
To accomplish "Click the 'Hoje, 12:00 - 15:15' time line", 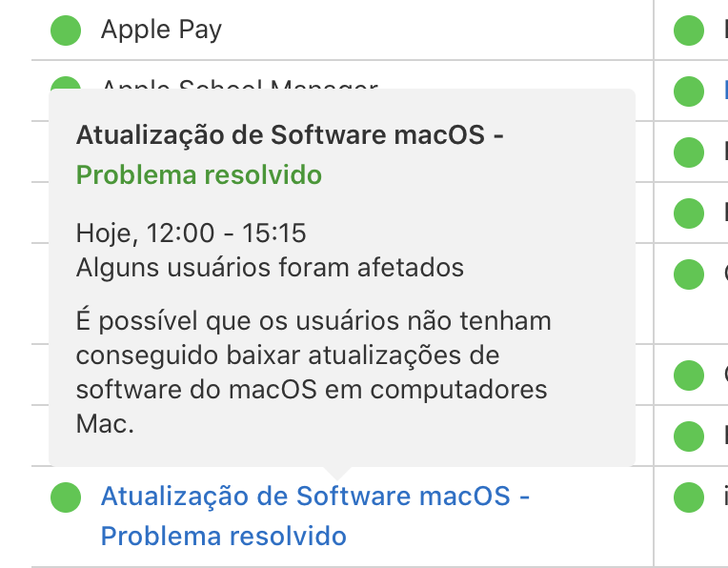I will coord(191,233).
